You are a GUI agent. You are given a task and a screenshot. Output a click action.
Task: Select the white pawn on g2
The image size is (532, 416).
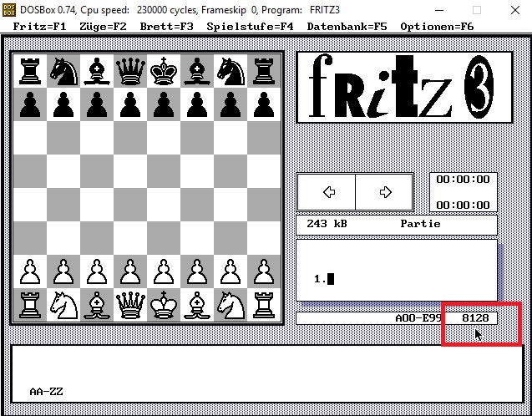click(x=231, y=271)
